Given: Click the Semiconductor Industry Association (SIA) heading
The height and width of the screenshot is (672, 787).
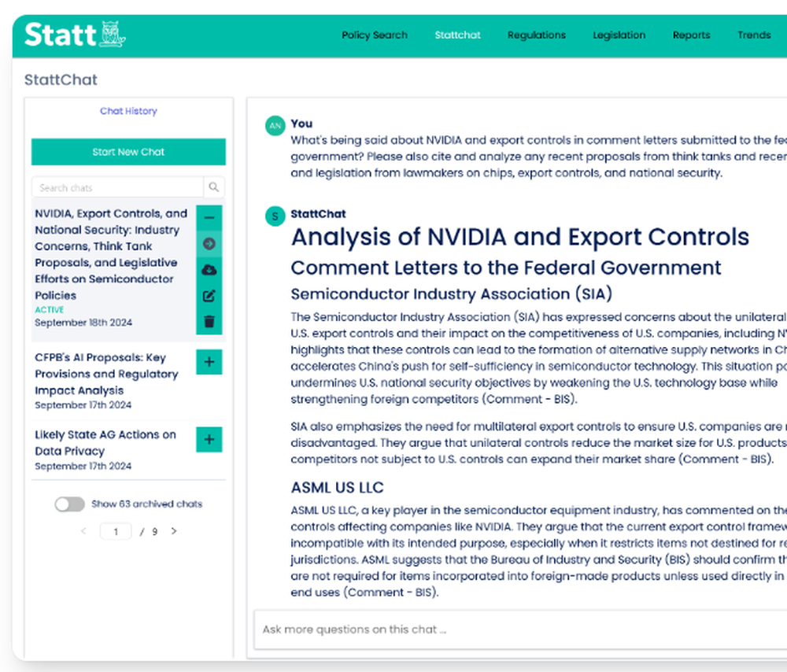Looking at the screenshot, I should [451, 294].
